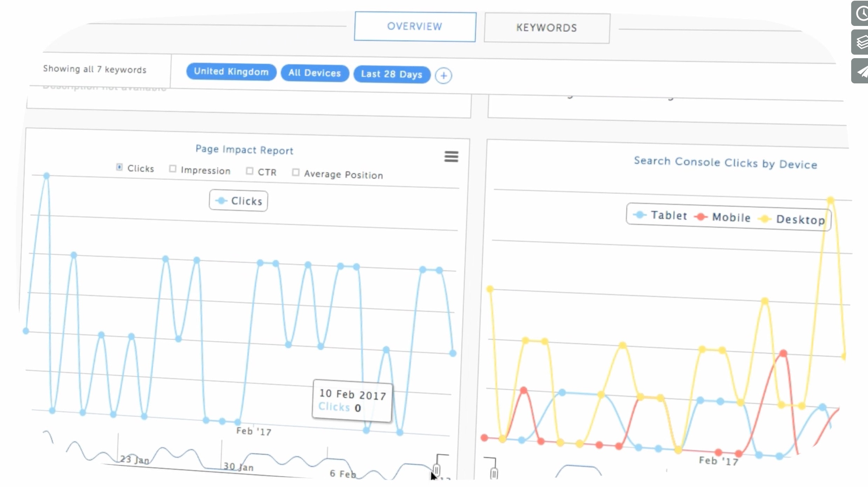Add a new filter with plus icon
This screenshot has width=868, height=487.
click(x=443, y=76)
